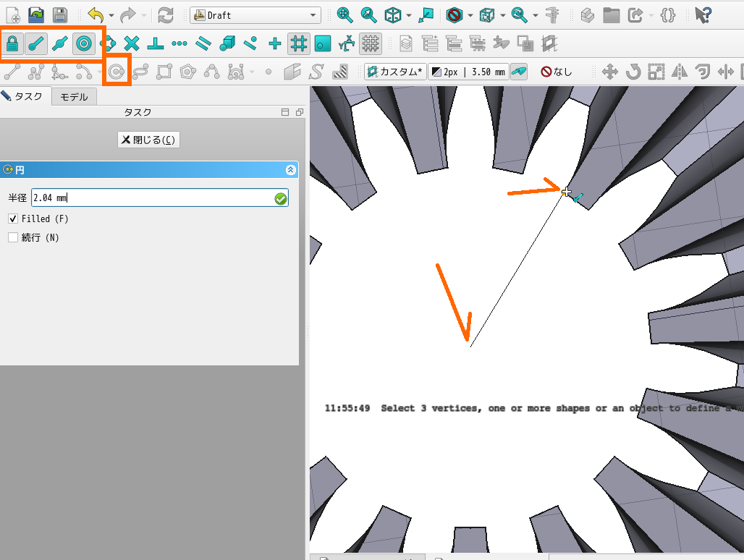Click the Draft circle tool
Image resolution: width=744 pixels, height=560 pixels.
(117, 71)
